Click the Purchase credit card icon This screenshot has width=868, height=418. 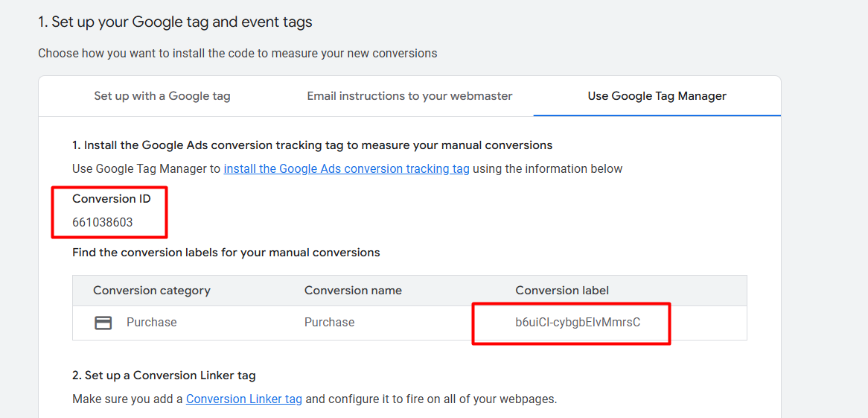[103, 323]
